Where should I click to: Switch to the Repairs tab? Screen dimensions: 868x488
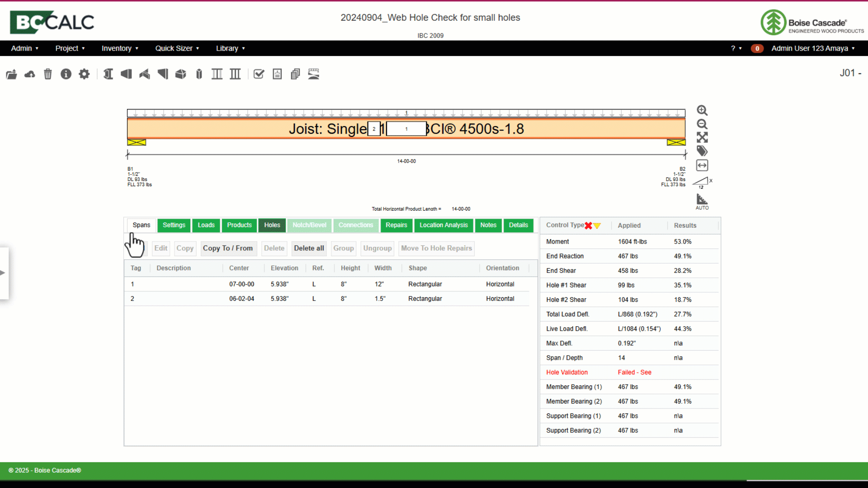396,225
